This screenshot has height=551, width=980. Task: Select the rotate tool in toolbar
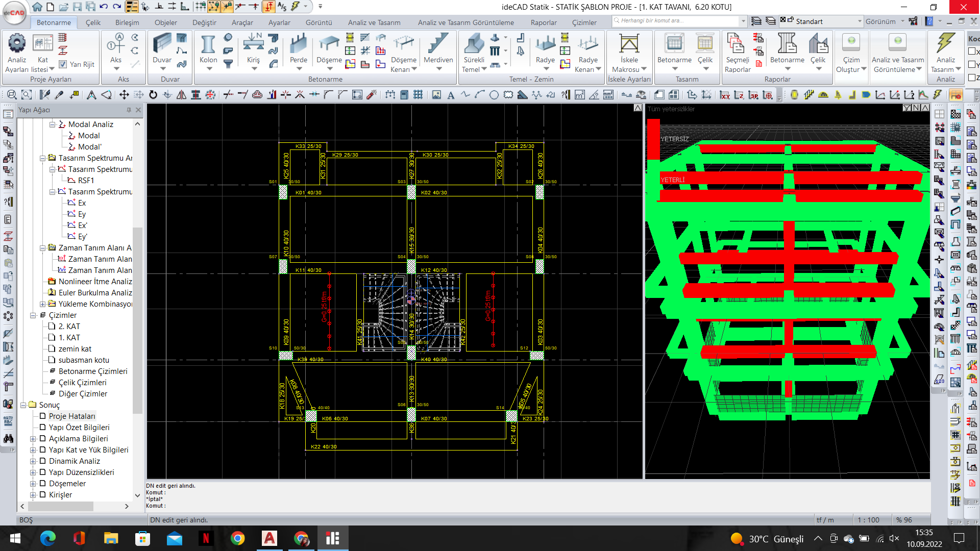click(153, 95)
